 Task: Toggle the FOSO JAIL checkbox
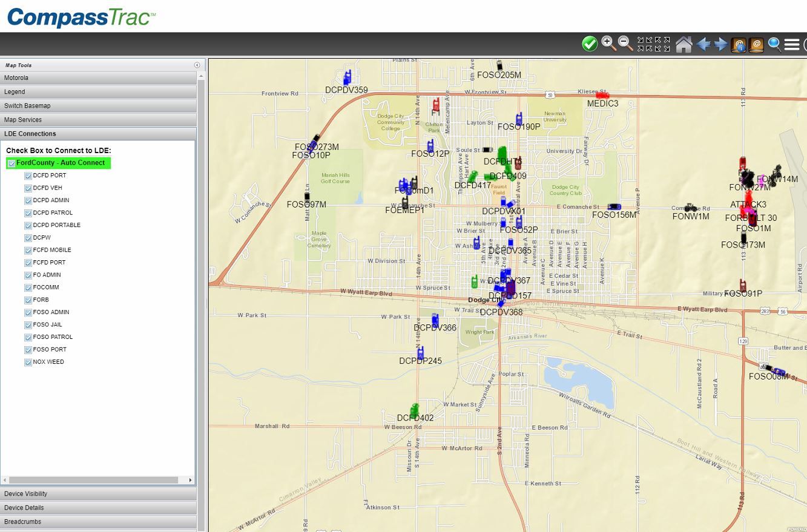[28, 325]
